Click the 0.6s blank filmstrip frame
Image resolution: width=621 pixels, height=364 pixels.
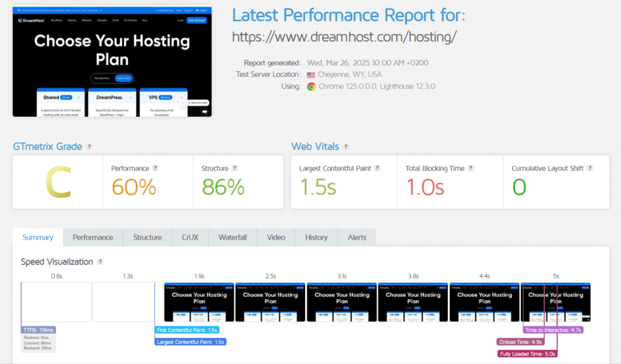(x=57, y=302)
